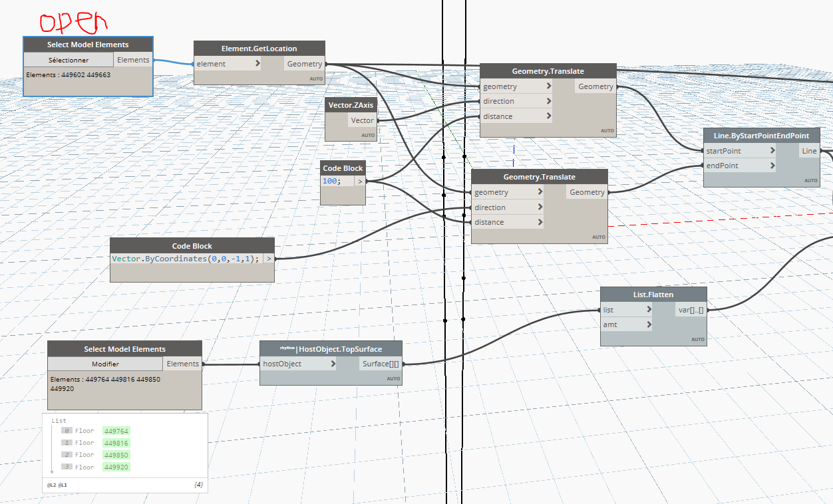The image size is (833, 504).
Task: Click the Modifier button in Select Model Elements
Action: coord(105,364)
